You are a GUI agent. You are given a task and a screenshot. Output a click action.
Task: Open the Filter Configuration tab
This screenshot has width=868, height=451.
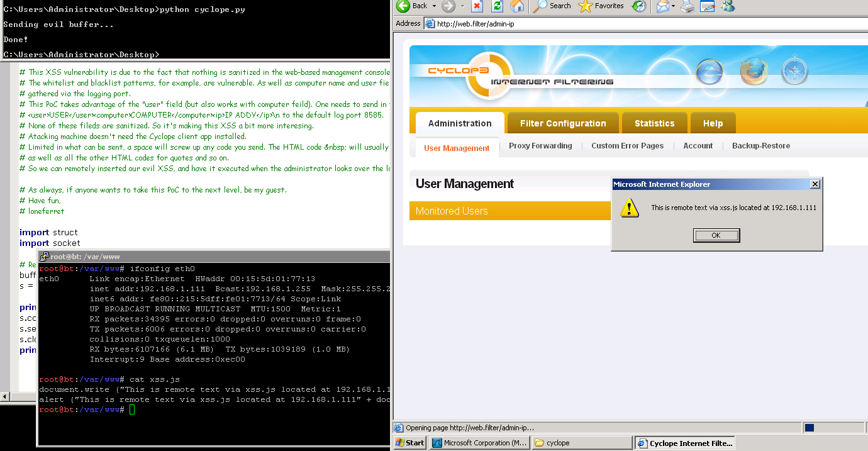click(563, 123)
